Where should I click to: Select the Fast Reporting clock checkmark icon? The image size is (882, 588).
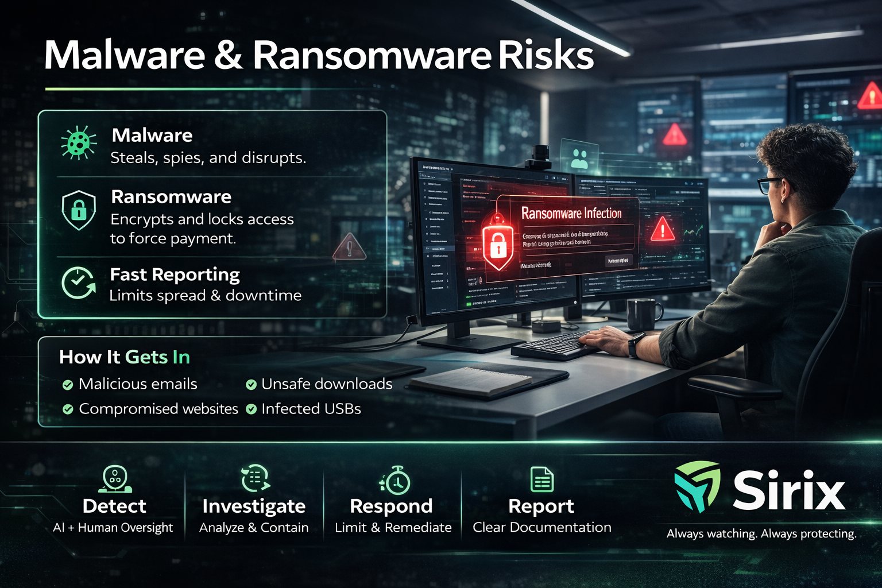pos(79,283)
